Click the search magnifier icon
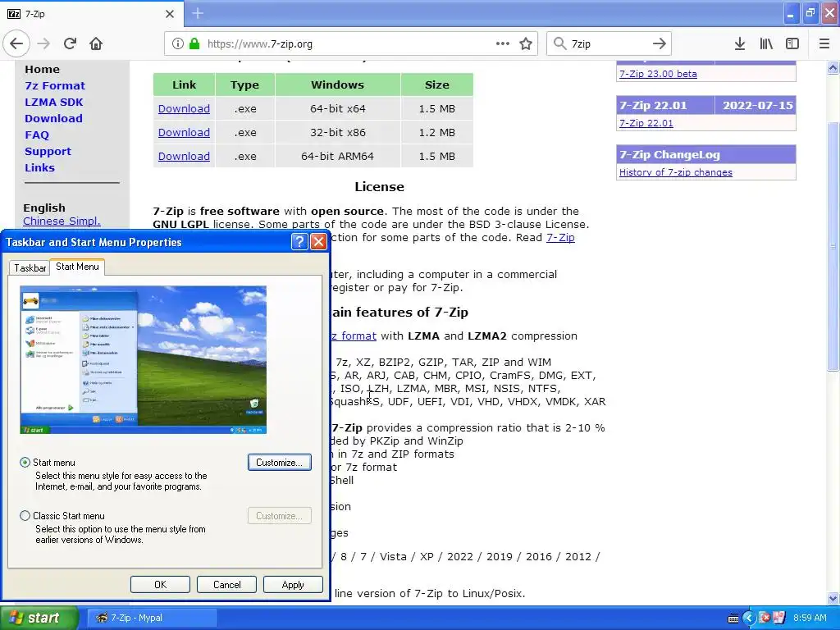The width and height of the screenshot is (840, 630). pyautogui.click(x=559, y=43)
